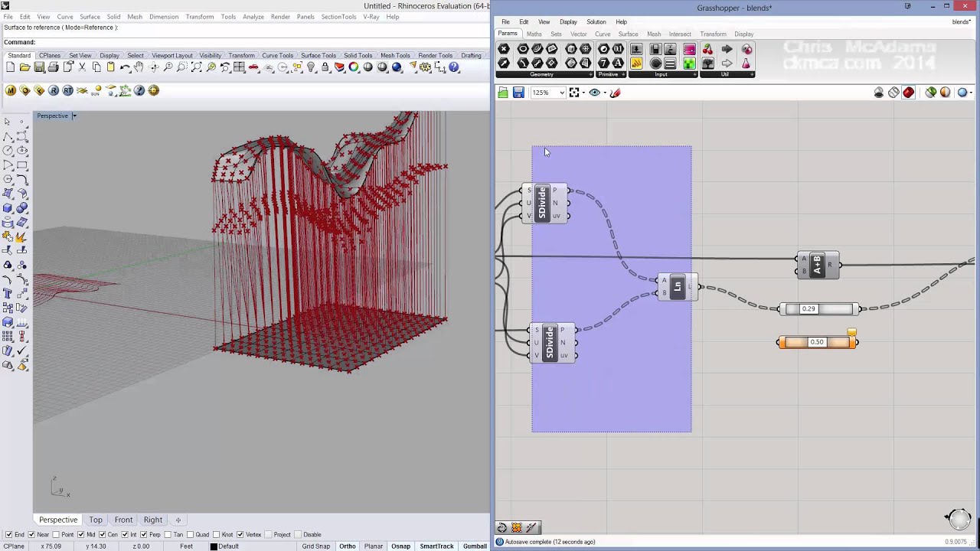The height and width of the screenshot is (551, 980).
Task: Click the red shaded preview icon in Grasshopper
Action: pos(909,93)
